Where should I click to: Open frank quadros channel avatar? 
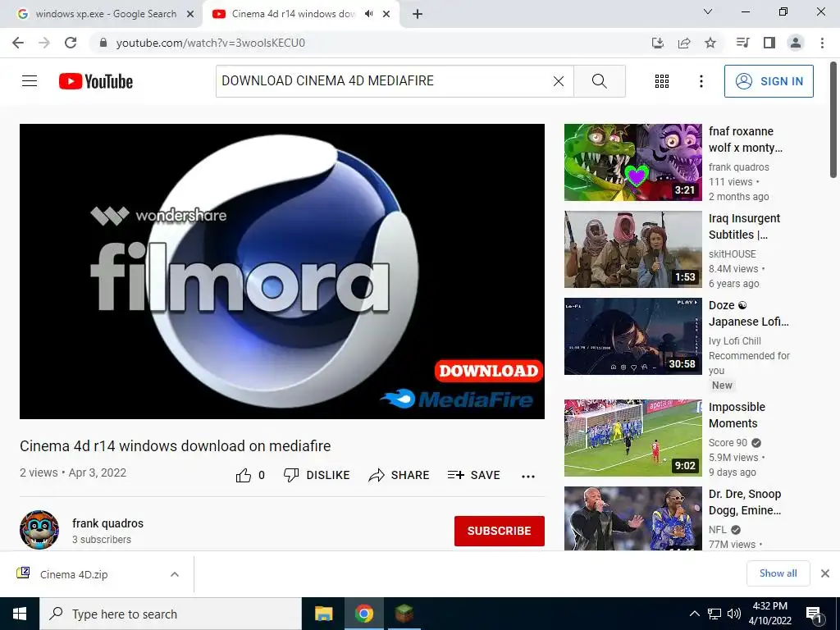coord(39,529)
